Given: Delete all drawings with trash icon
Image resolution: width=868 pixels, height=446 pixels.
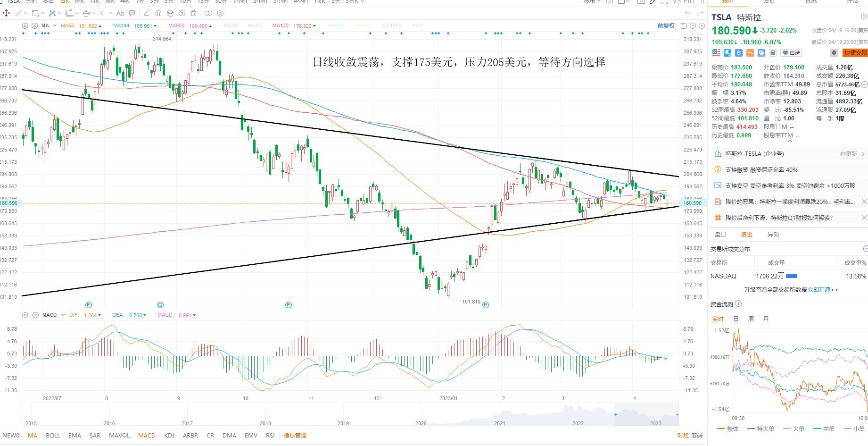Looking at the screenshot, I should click(194, 13).
